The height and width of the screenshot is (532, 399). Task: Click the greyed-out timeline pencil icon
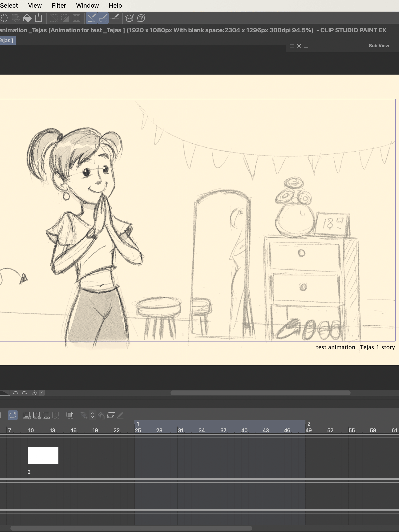point(120,415)
